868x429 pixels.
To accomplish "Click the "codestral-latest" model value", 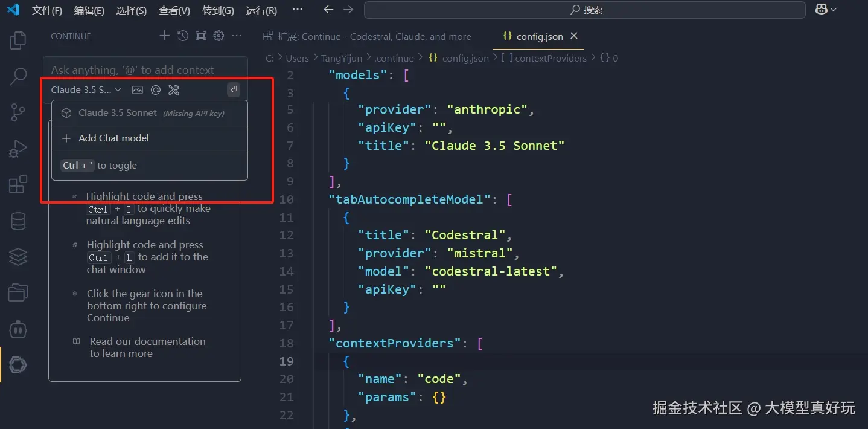I will pyautogui.click(x=490, y=271).
